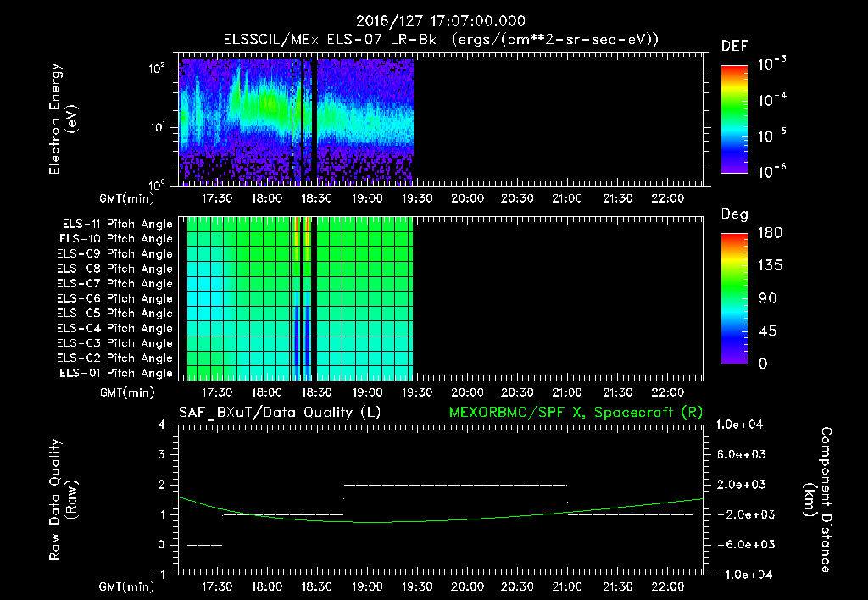Viewport: 868px width, 600px height.
Task: Click the 10^-6 tick on DEF scale
Action: click(x=772, y=171)
